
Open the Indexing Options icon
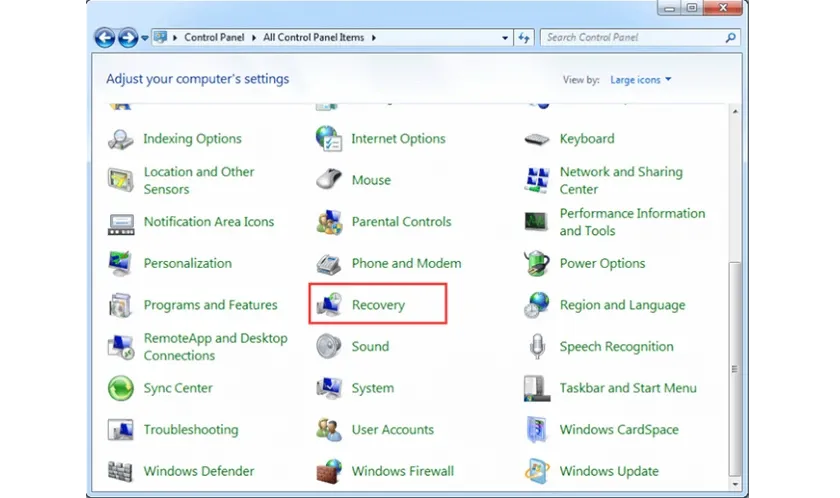coord(121,139)
